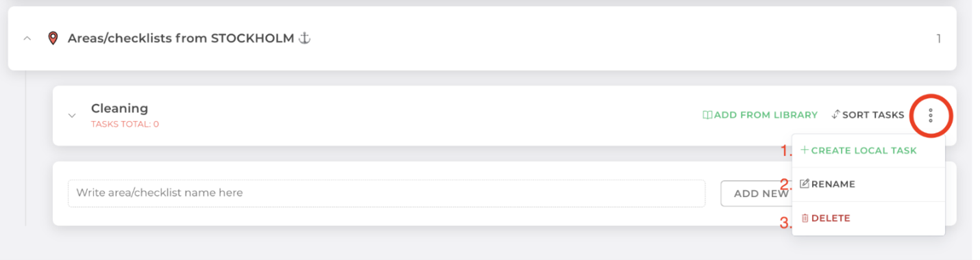Open the three-dot options menu for Cleaning

pos(930,115)
